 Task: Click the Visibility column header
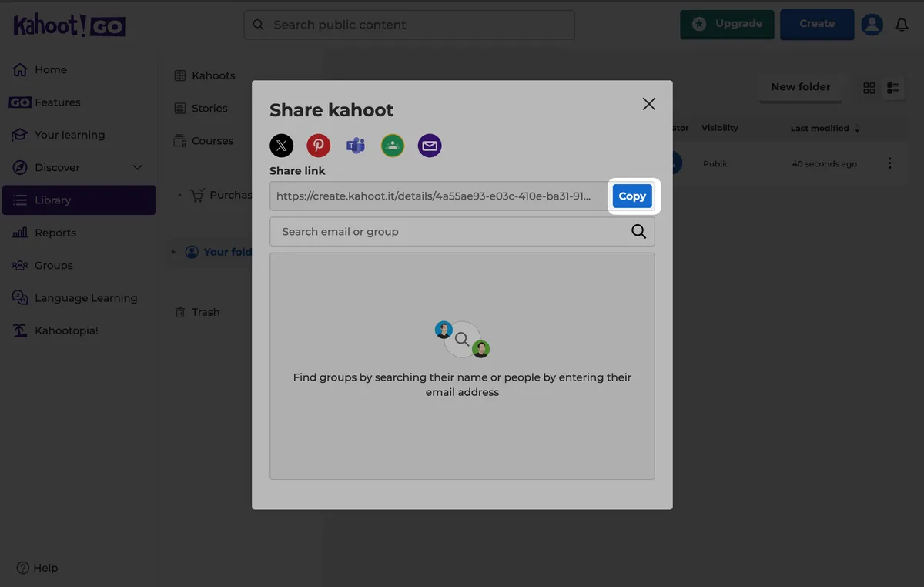(720, 128)
